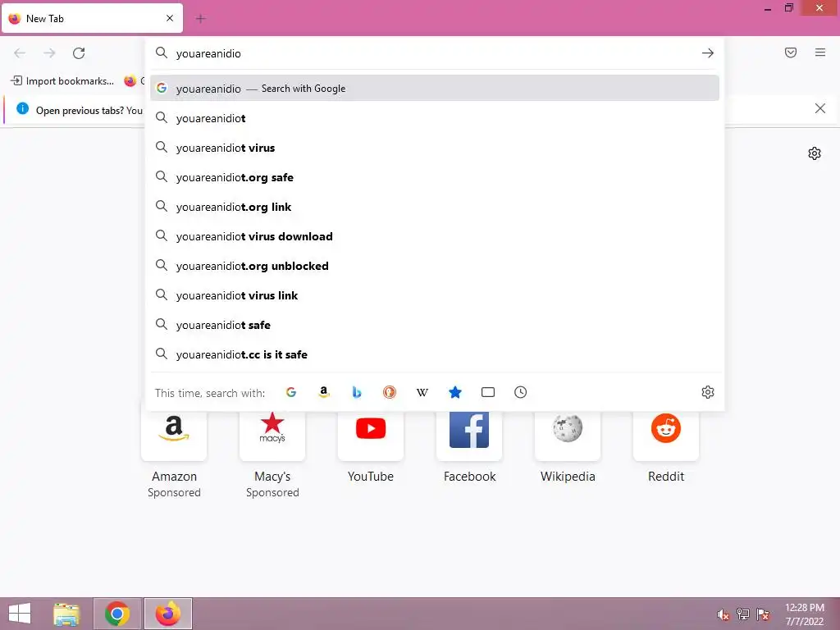The width and height of the screenshot is (840, 630).
Task: Click Import bookmarks toolbar item
Action: coord(62,81)
